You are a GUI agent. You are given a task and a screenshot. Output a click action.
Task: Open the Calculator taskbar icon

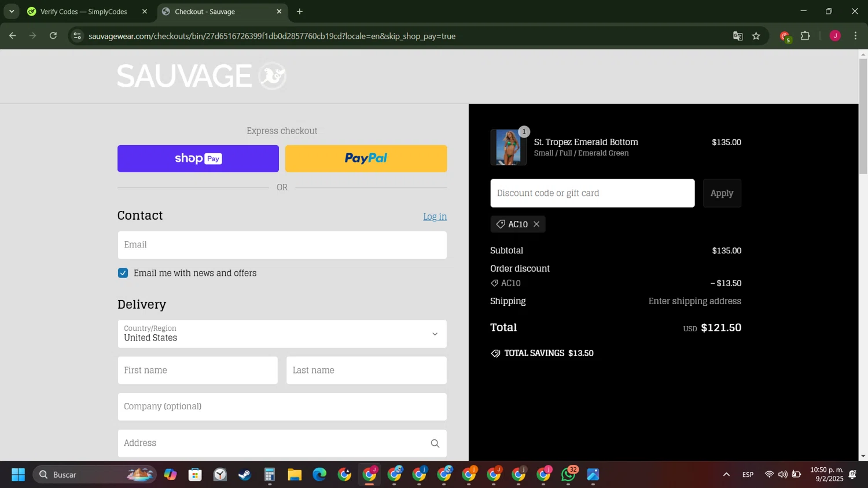[x=270, y=475]
